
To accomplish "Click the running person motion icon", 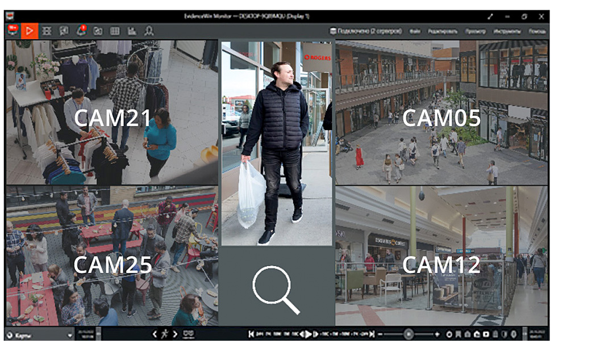I will (x=165, y=334).
